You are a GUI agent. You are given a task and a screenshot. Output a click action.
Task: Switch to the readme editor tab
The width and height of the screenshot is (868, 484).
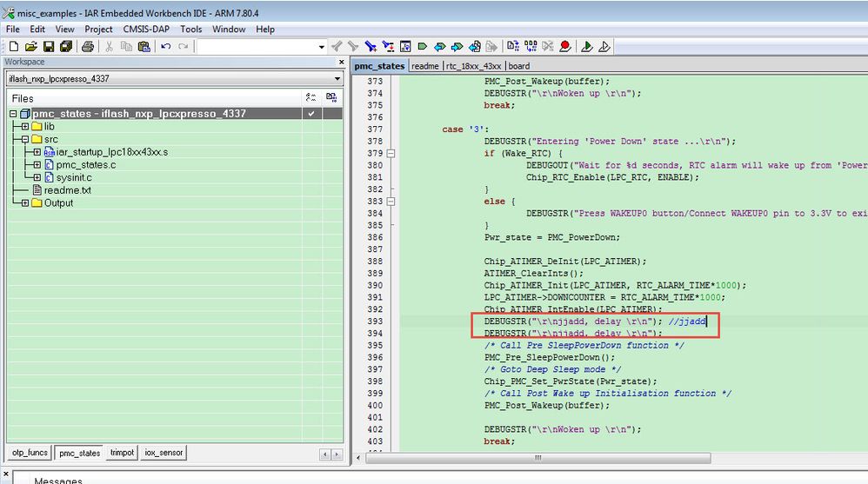(425, 66)
